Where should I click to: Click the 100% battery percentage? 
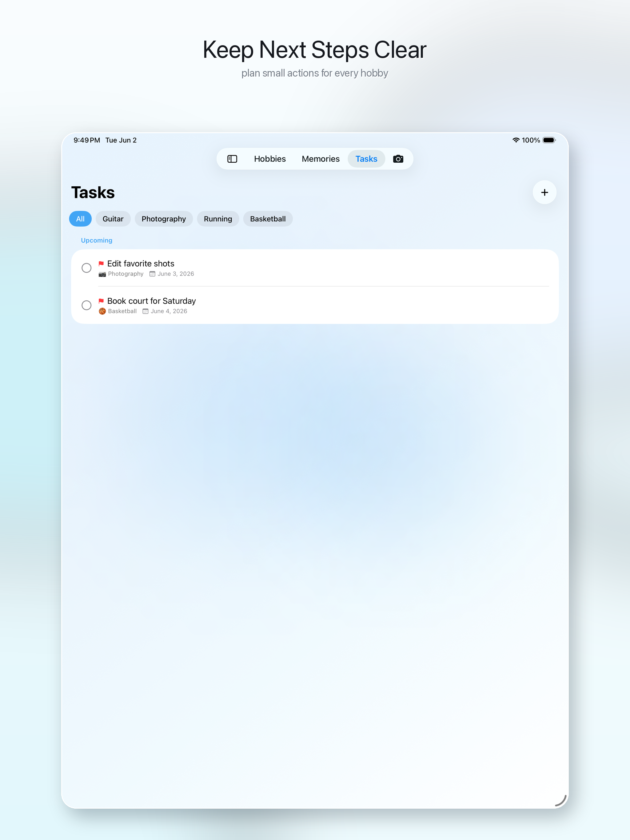pyautogui.click(x=531, y=140)
